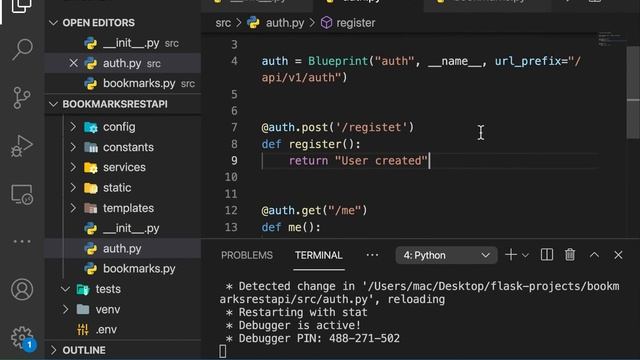Open the Accounts menu icon
640x360 pixels.
click(x=22, y=289)
